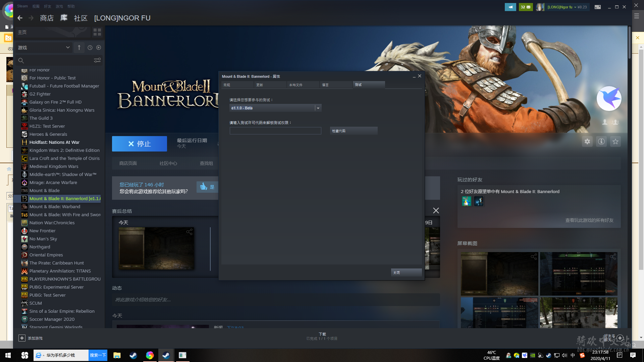Filter ready-to-play games with the play icon
Image resolution: width=644 pixels, height=362 pixels.
tap(99, 48)
